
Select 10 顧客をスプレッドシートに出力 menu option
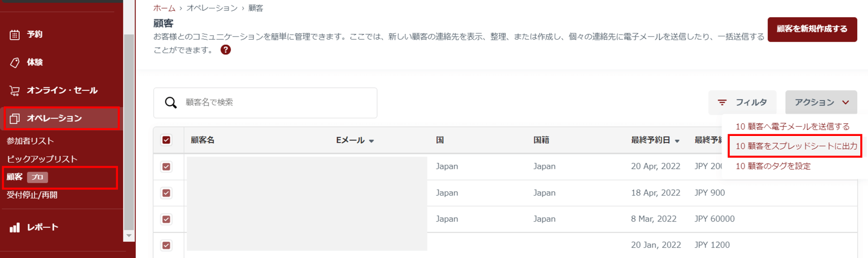pos(796,146)
